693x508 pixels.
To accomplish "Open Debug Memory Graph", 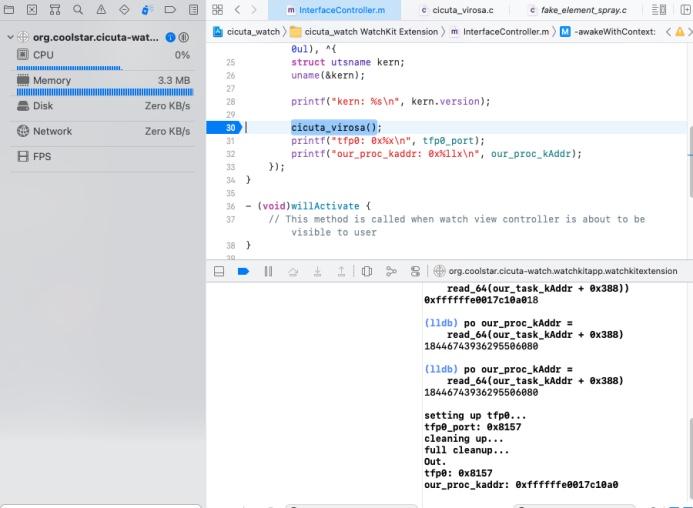I will pos(389,271).
